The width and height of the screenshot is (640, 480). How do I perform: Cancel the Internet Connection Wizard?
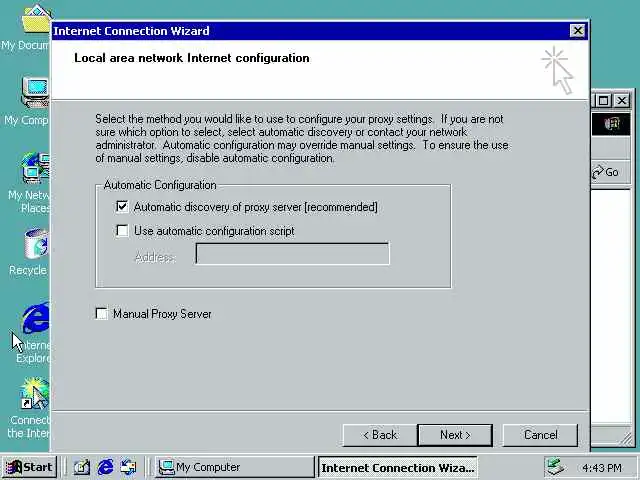coord(540,435)
